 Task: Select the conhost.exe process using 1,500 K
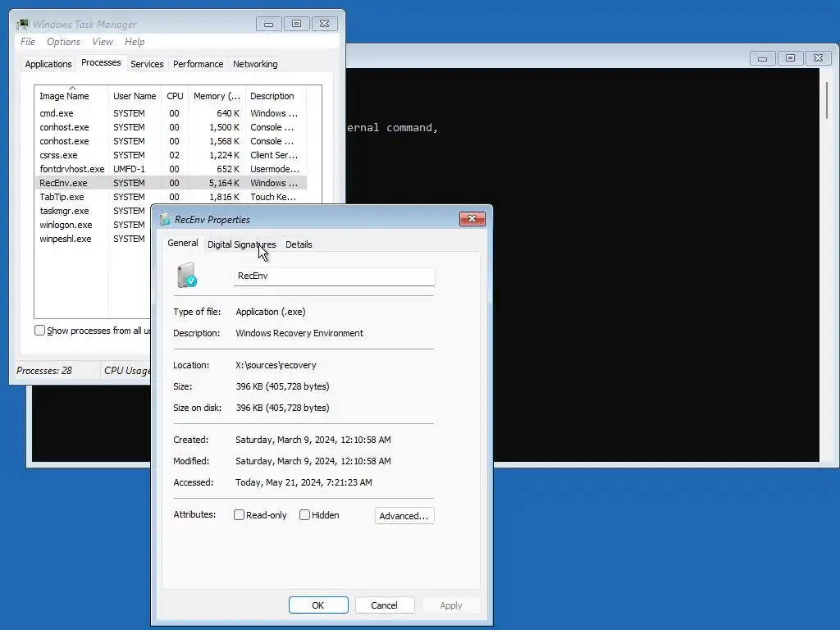pyautogui.click(x=171, y=127)
